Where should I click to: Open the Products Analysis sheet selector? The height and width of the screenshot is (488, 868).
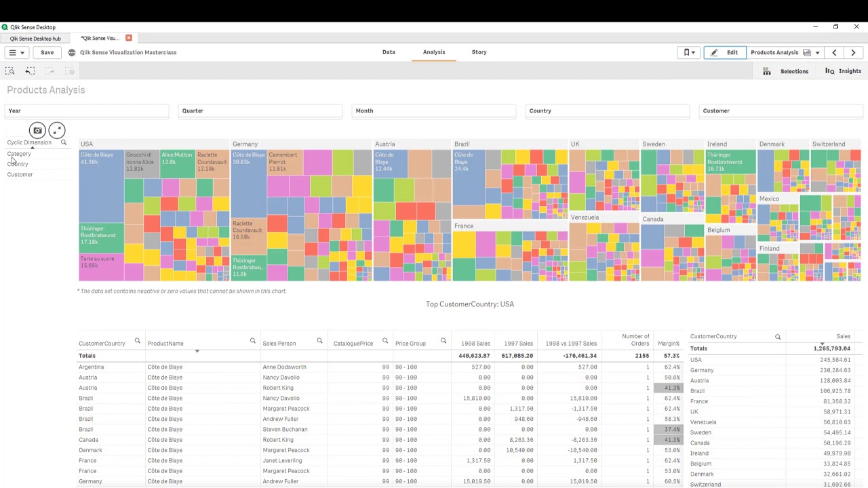pos(785,52)
